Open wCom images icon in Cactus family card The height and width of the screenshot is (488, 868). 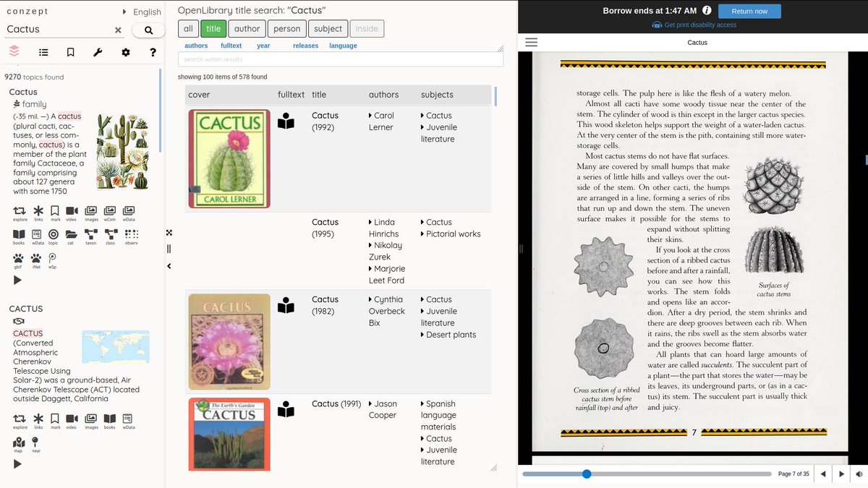109,212
